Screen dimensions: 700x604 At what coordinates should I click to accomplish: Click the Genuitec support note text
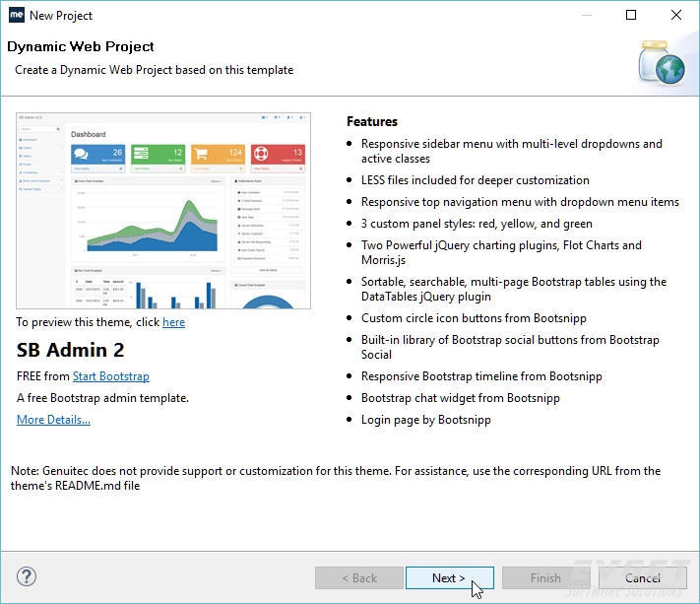[x=336, y=478]
